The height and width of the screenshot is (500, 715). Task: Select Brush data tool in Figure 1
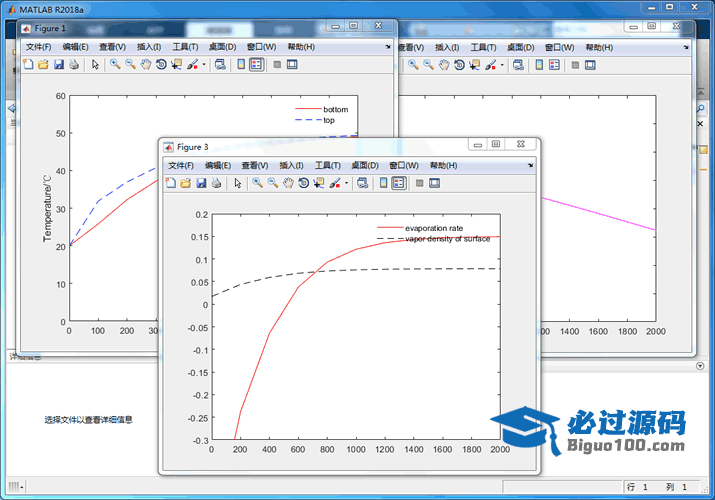(x=192, y=65)
